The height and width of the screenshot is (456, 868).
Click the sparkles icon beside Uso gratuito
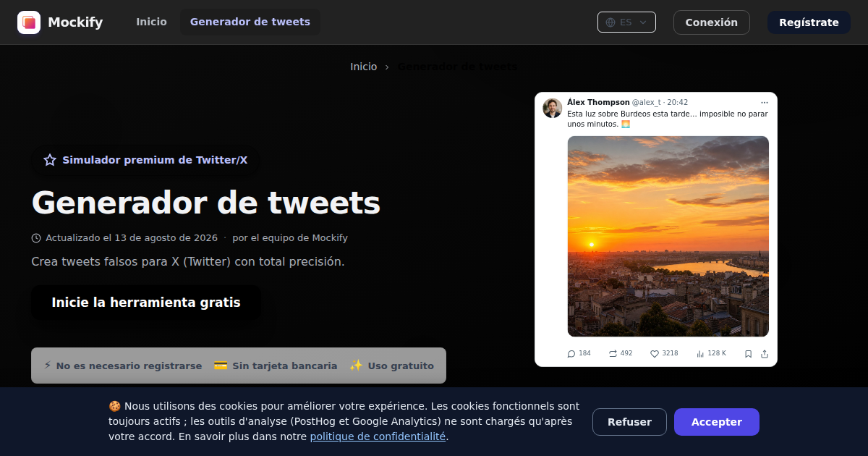point(356,366)
